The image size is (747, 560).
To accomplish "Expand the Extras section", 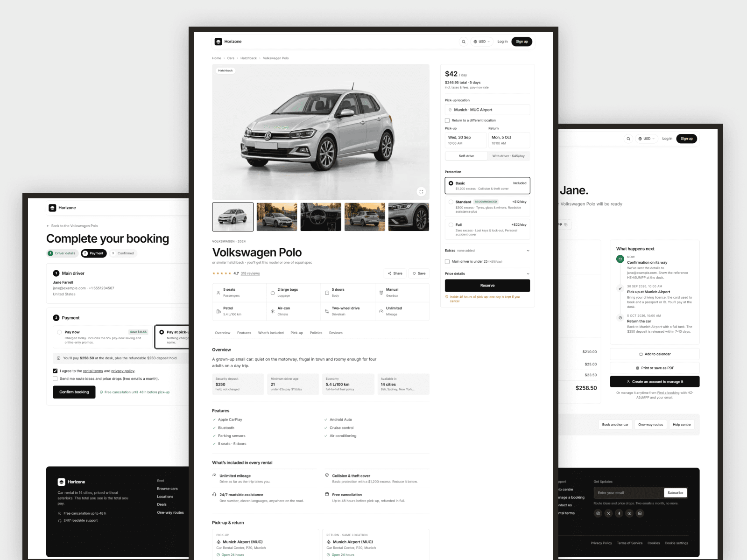I will click(487, 251).
